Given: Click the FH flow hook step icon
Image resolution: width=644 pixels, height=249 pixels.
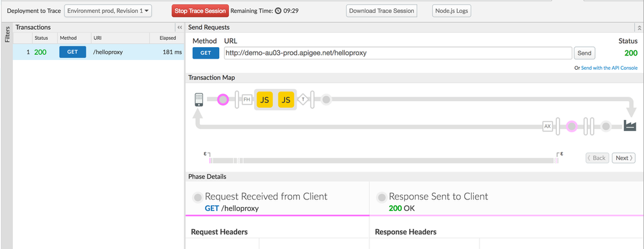Looking at the screenshot, I should point(247,99).
